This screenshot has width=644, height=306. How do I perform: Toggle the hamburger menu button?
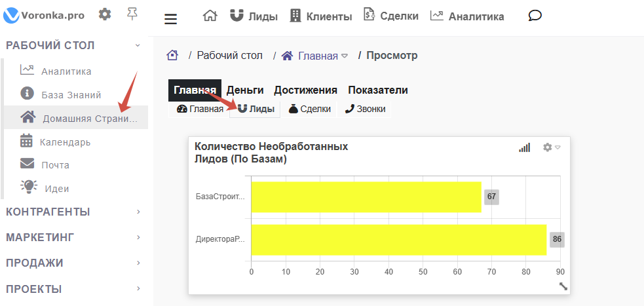tap(170, 18)
